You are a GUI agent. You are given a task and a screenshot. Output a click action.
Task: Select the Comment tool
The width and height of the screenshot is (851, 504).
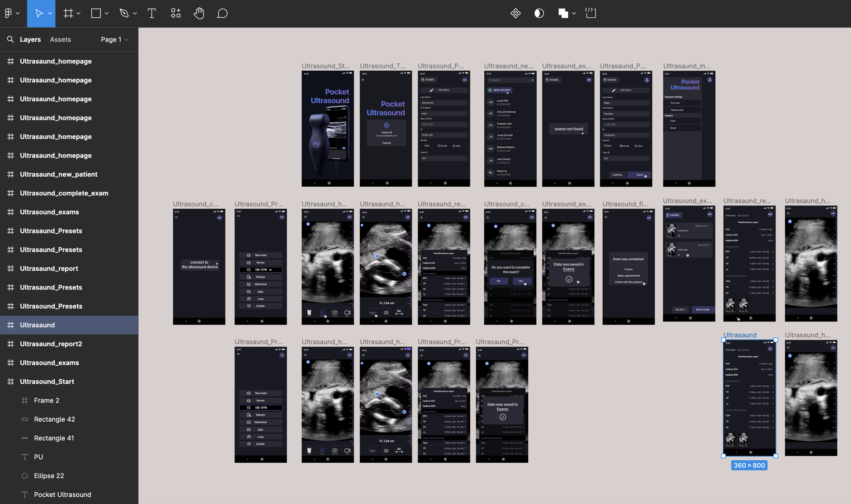[x=222, y=14]
